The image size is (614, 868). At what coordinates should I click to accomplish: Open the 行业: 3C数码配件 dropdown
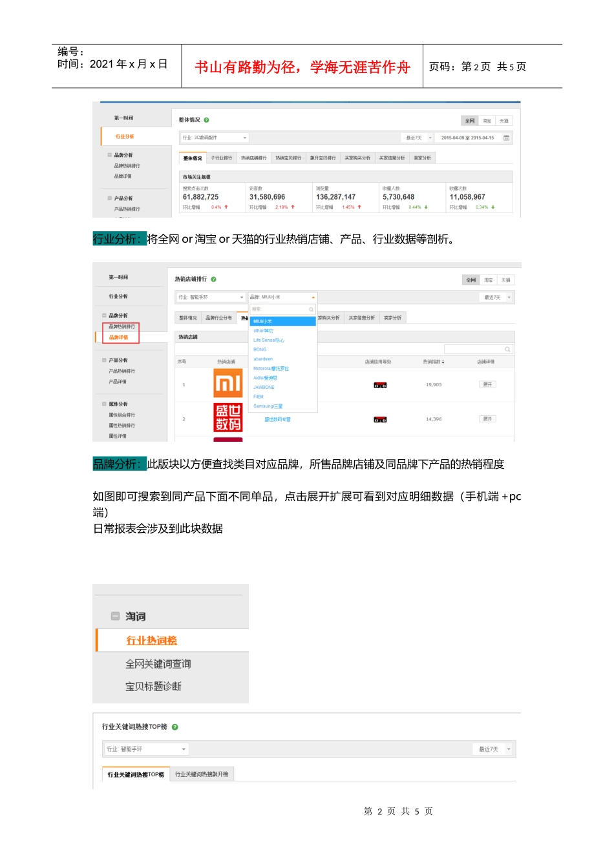coord(215,138)
